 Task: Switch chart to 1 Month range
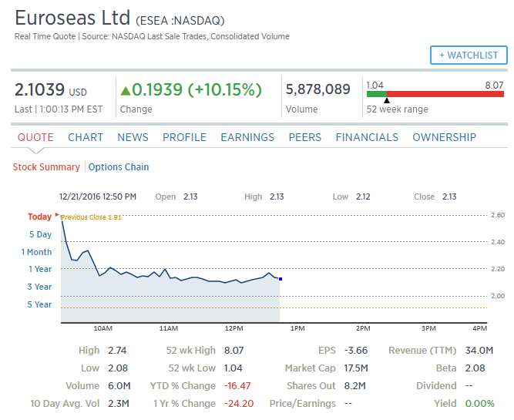coord(37,252)
